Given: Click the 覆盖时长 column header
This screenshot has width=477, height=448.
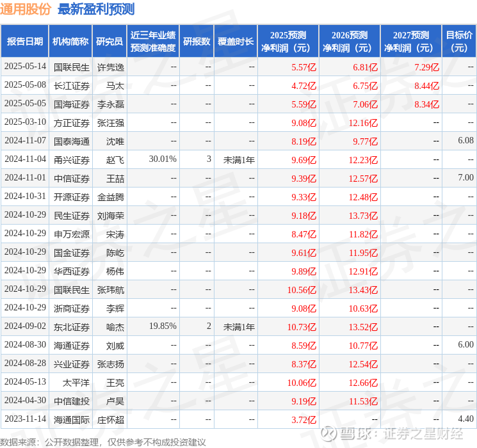Looking at the screenshot, I should pyautogui.click(x=236, y=42).
